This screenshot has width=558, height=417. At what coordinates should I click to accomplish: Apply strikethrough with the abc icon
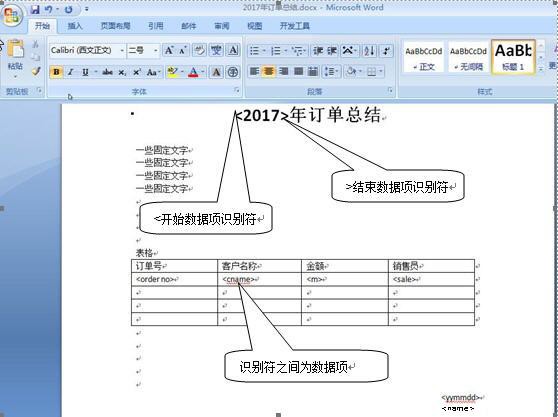[107, 72]
